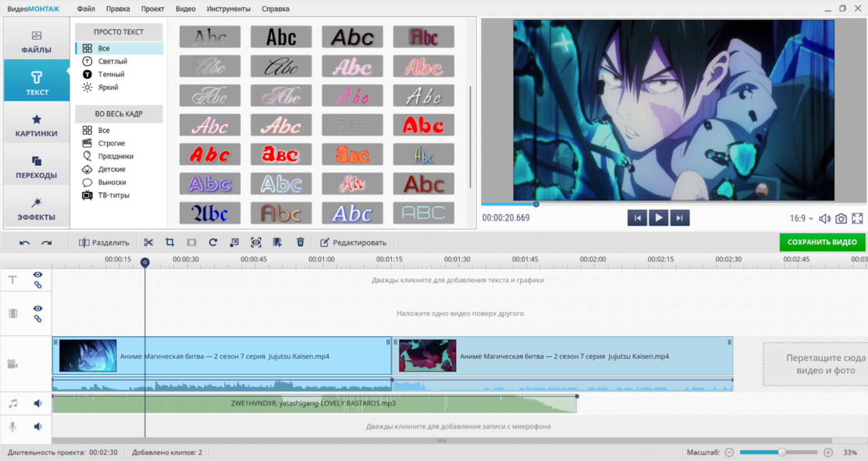Delete the selected clip with the trash icon
Image resolution: width=868 pixels, height=461 pixels.
pos(300,242)
